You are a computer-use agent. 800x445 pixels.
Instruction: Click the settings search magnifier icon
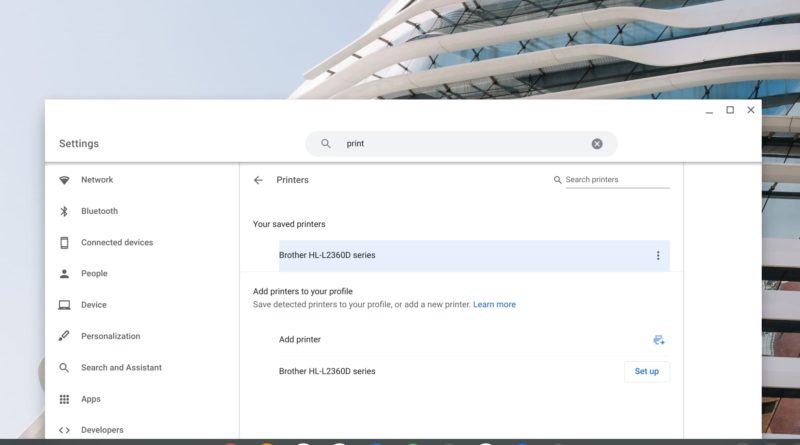coord(326,144)
